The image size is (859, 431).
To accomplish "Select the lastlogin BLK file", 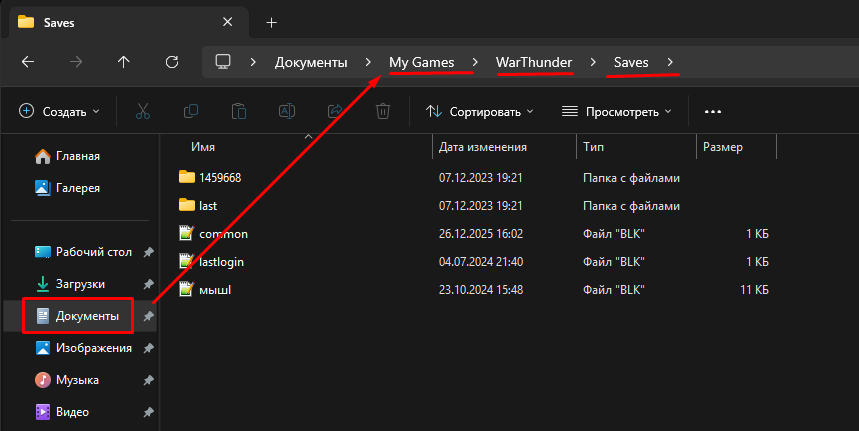I will (x=221, y=261).
